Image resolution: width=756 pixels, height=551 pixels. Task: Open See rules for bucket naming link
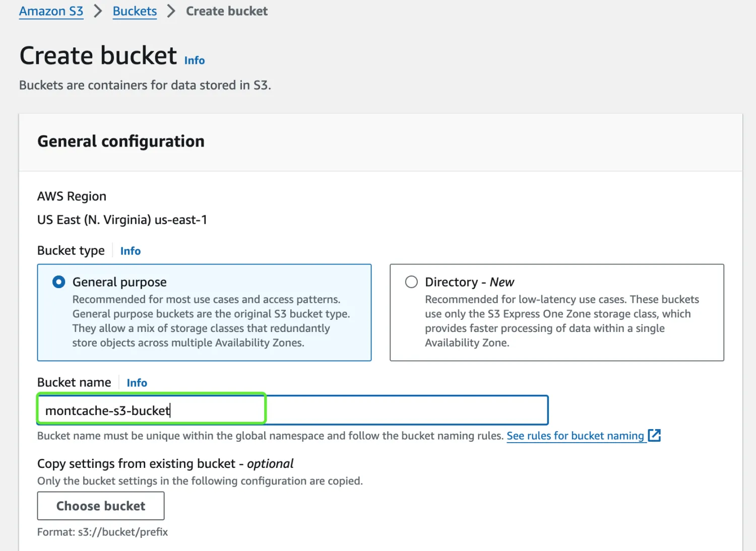coord(575,436)
